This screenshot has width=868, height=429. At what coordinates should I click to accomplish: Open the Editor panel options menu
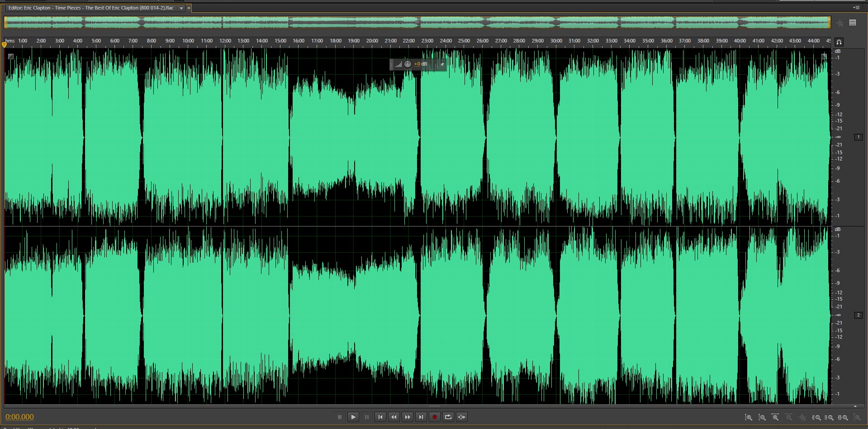click(856, 8)
